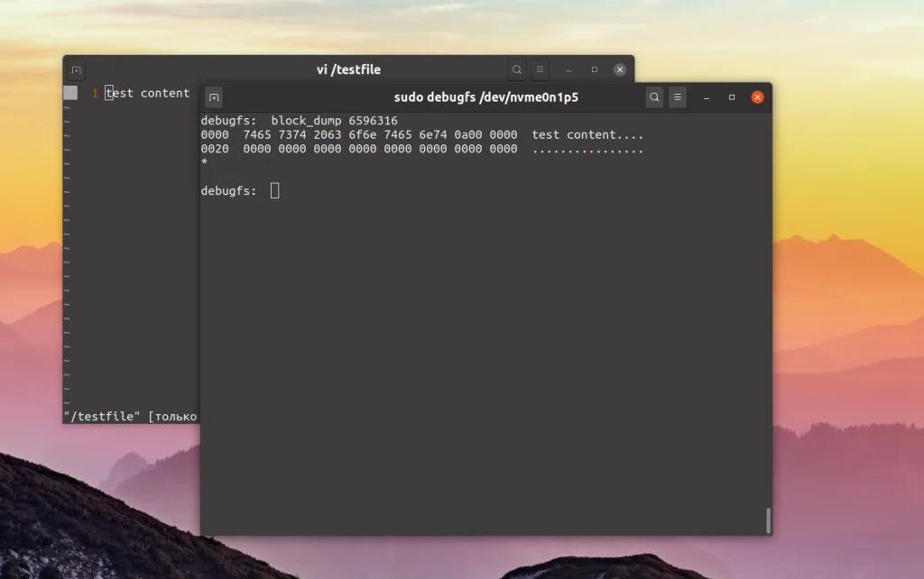Click line number 1 in vi
This screenshot has height=579, width=924.
tap(97, 92)
